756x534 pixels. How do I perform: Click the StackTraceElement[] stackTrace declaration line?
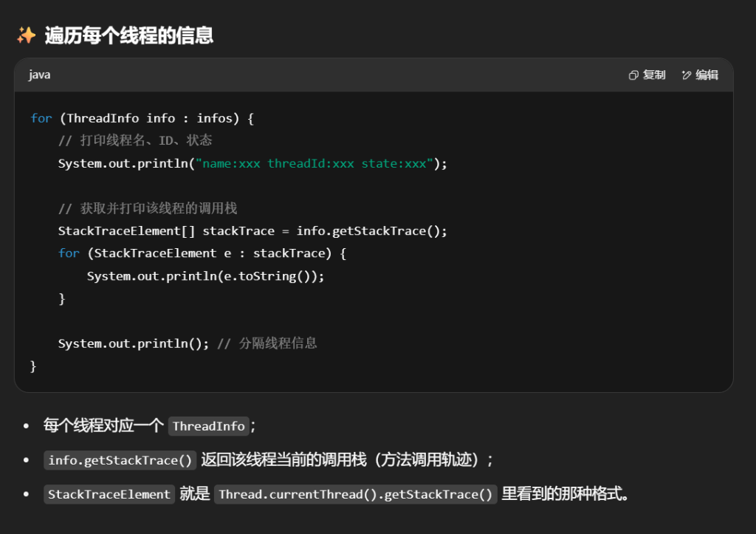click(252, 231)
